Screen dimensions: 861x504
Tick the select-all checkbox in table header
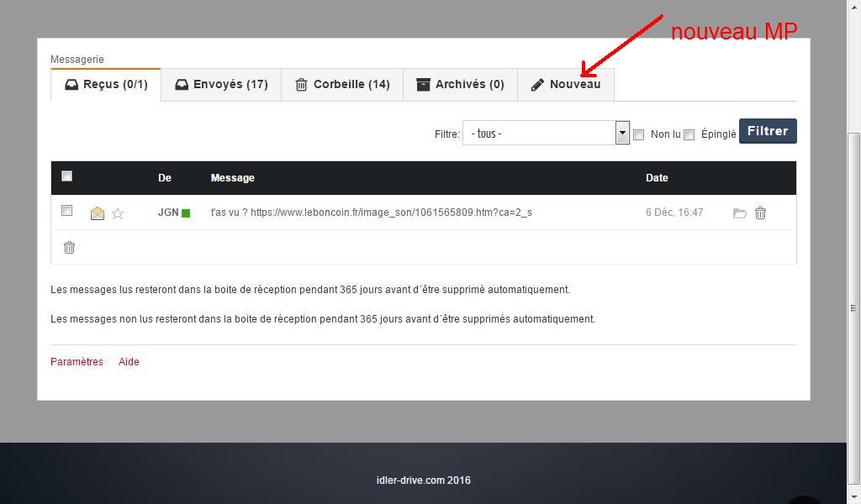pos(67,176)
